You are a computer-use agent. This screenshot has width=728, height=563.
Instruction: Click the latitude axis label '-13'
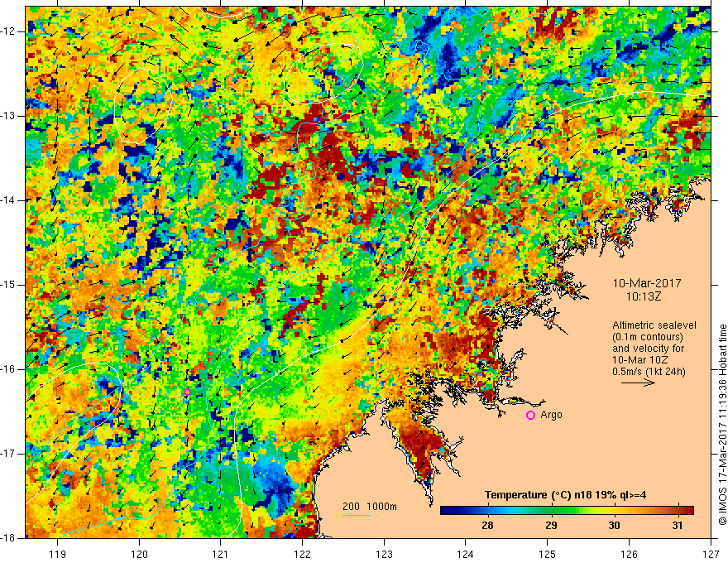[9, 116]
